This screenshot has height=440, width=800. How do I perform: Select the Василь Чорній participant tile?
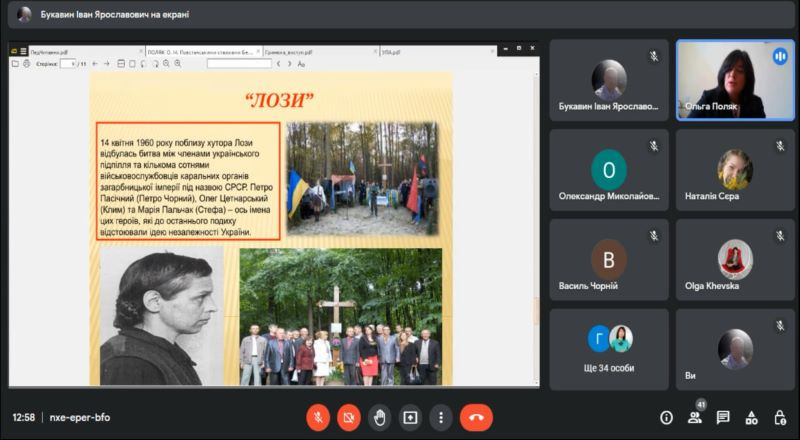(x=609, y=260)
